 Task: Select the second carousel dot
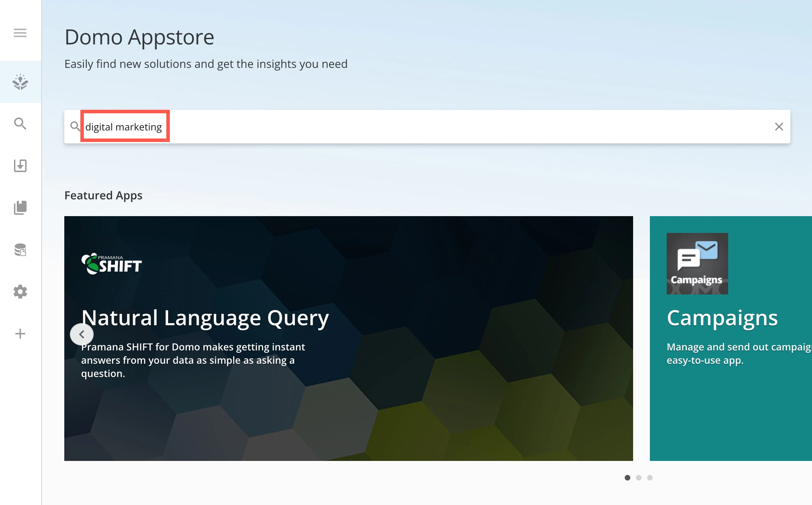(x=639, y=478)
